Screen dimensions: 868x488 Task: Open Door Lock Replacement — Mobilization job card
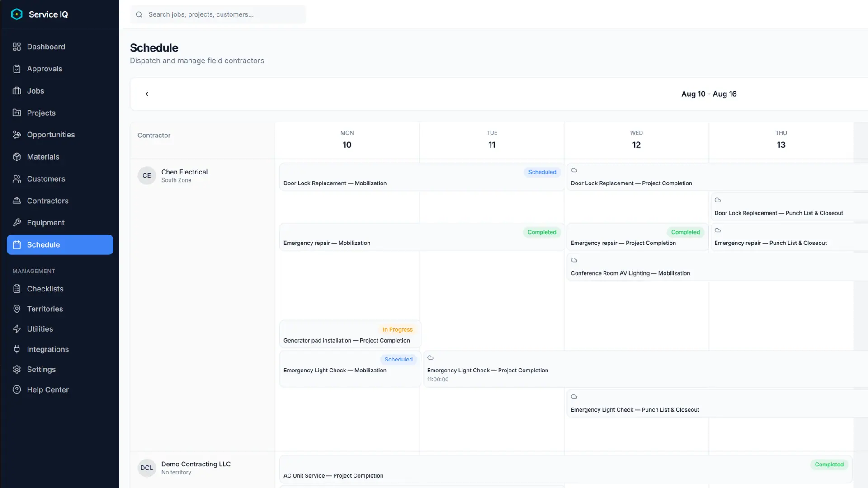(422, 177)
